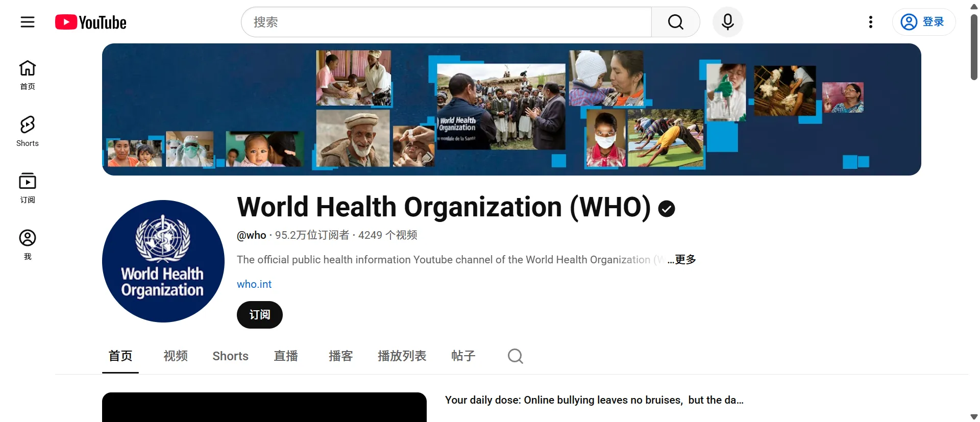Subscribe with the 订阅 button
This screenshot has height=422, width=980.
click(259, 315)
